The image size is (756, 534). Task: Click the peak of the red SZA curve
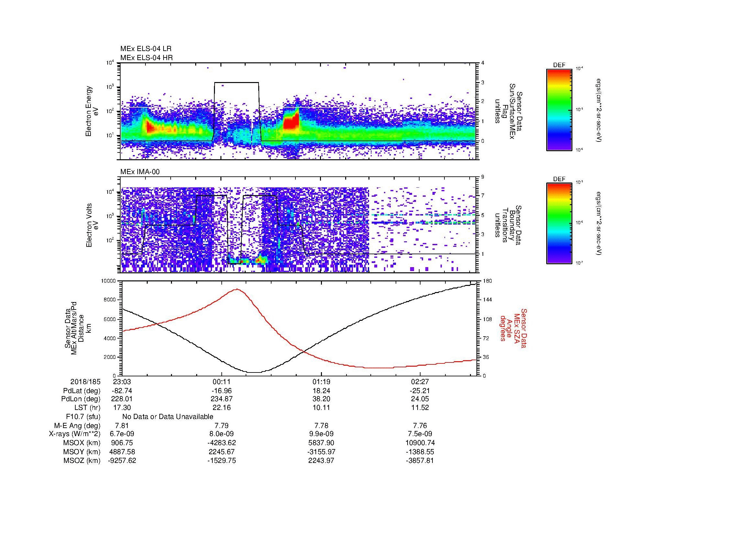pyautogui.click(x=237, y=289)
